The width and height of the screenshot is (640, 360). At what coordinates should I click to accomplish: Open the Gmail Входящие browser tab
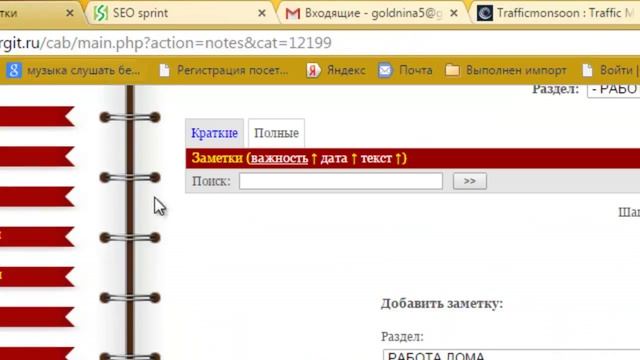click(372, 13)
